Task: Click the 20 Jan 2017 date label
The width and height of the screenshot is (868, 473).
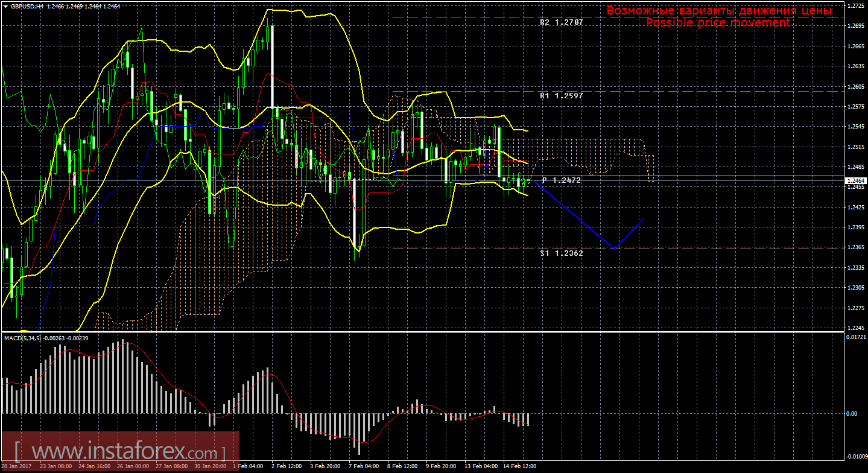Action: pos(17,466)
